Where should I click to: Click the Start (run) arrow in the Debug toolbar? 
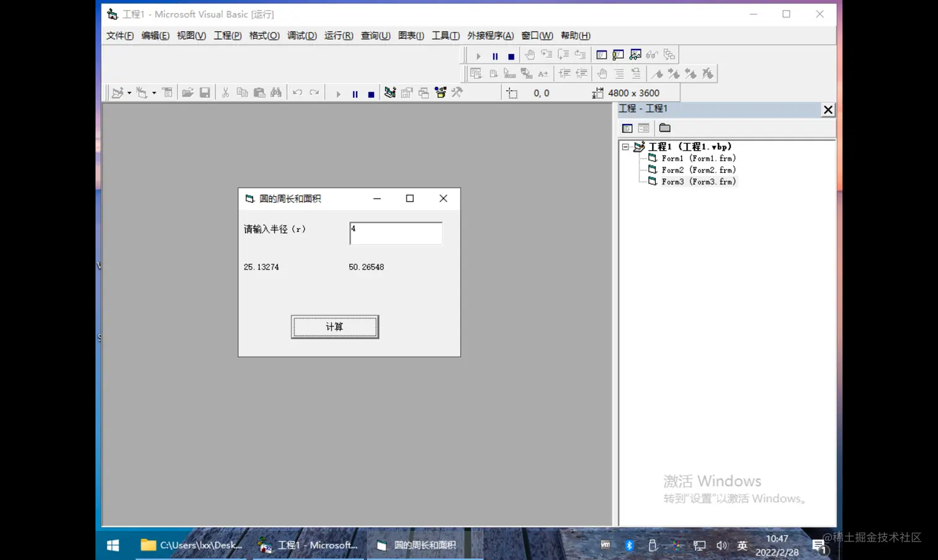(x=478, y=55)
